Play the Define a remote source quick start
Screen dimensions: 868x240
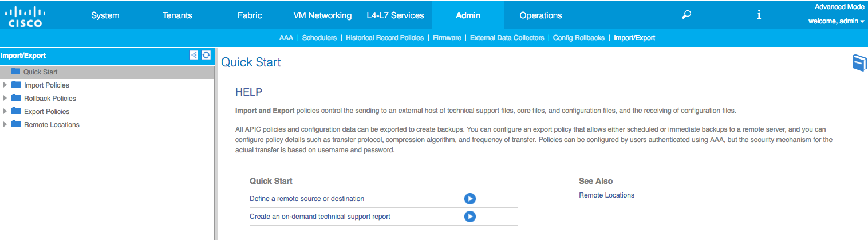[x=469, y=199]
